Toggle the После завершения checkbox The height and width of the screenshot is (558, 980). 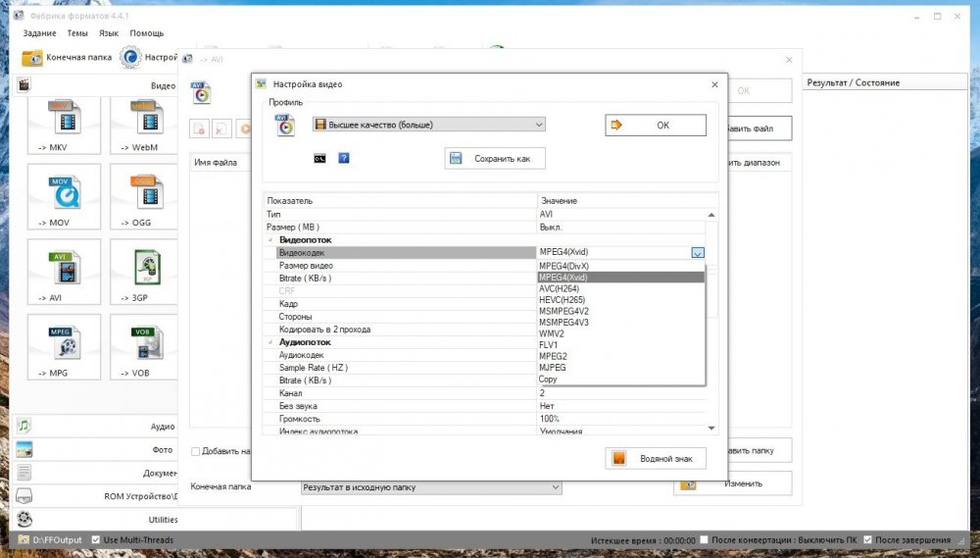coord(866,540)
